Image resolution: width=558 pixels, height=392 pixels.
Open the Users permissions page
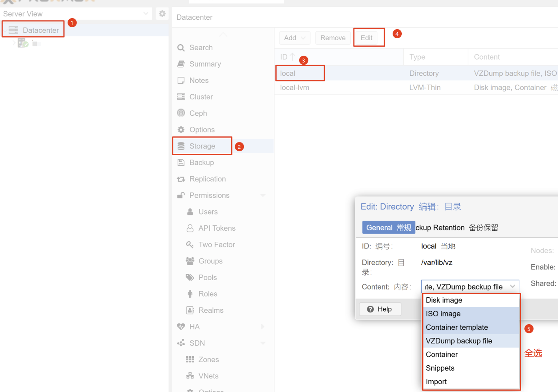click(x=208, y=212)
